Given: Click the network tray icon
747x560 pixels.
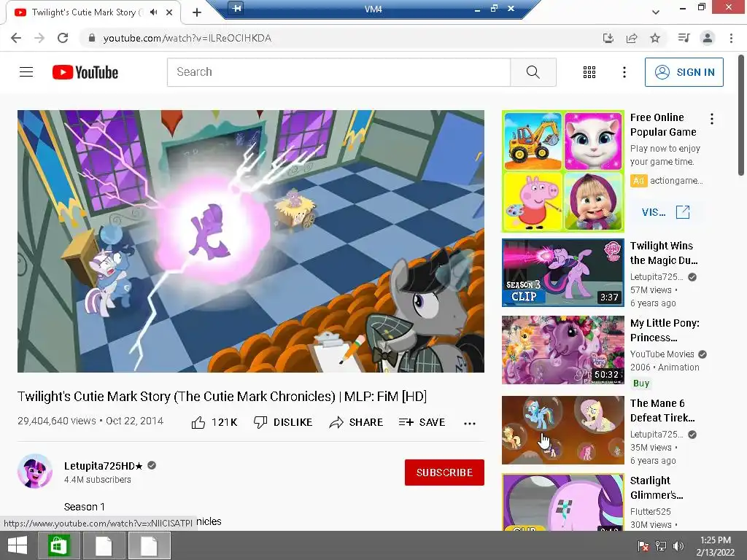Looking at the screenshot, I should 661,546.
